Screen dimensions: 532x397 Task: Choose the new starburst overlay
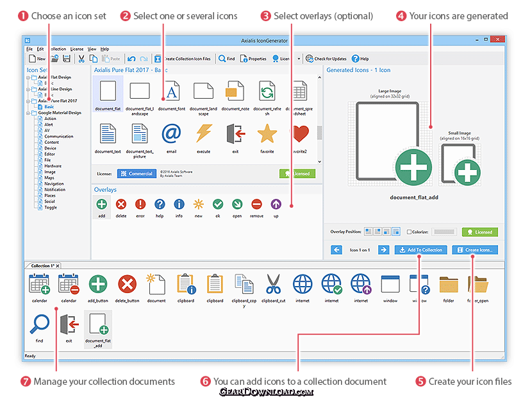(199, 208)
